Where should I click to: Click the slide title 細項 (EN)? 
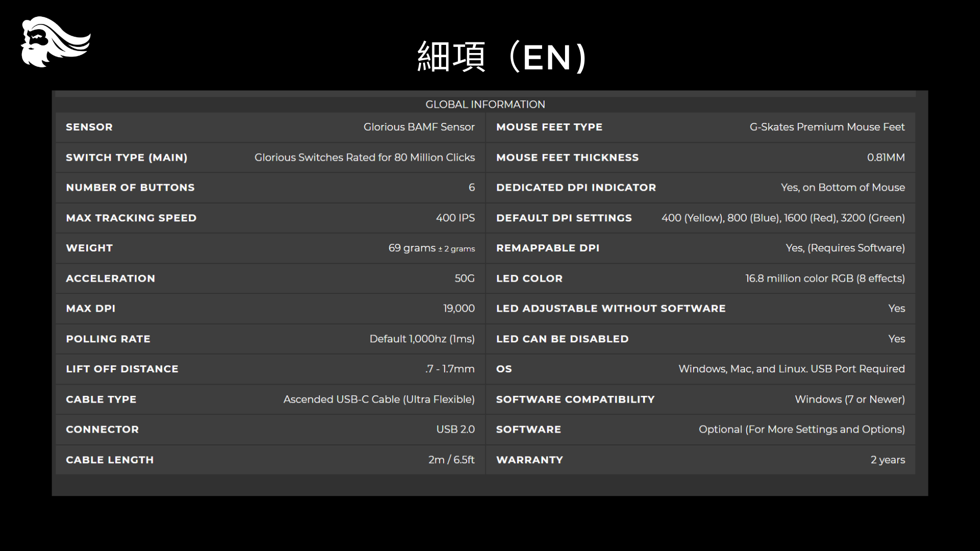[502, 57]
